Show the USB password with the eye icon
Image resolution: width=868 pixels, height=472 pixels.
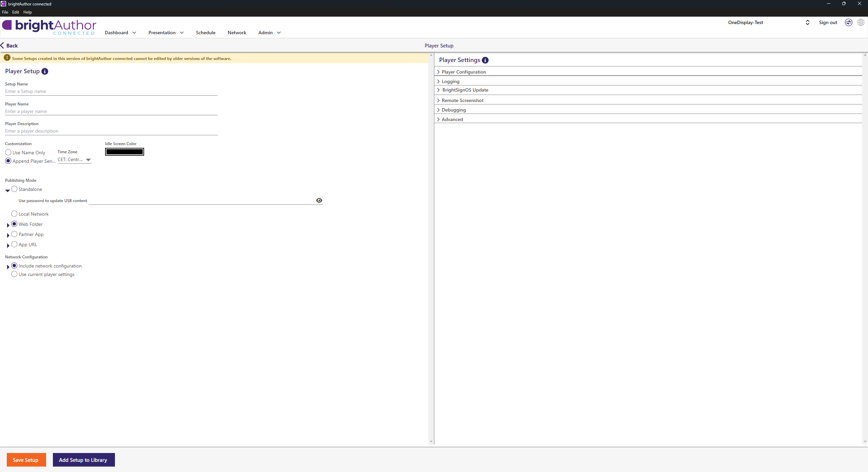coord(319,200)
